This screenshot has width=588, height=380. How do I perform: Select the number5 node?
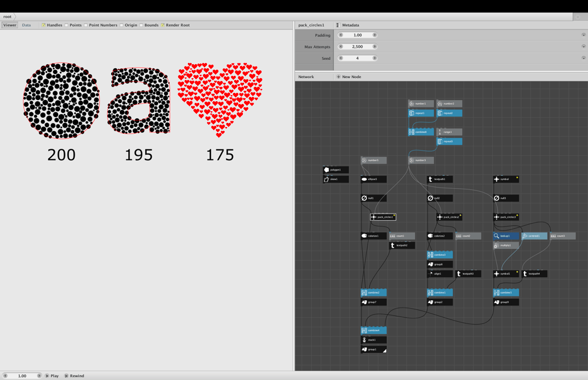tap(373, 160)
